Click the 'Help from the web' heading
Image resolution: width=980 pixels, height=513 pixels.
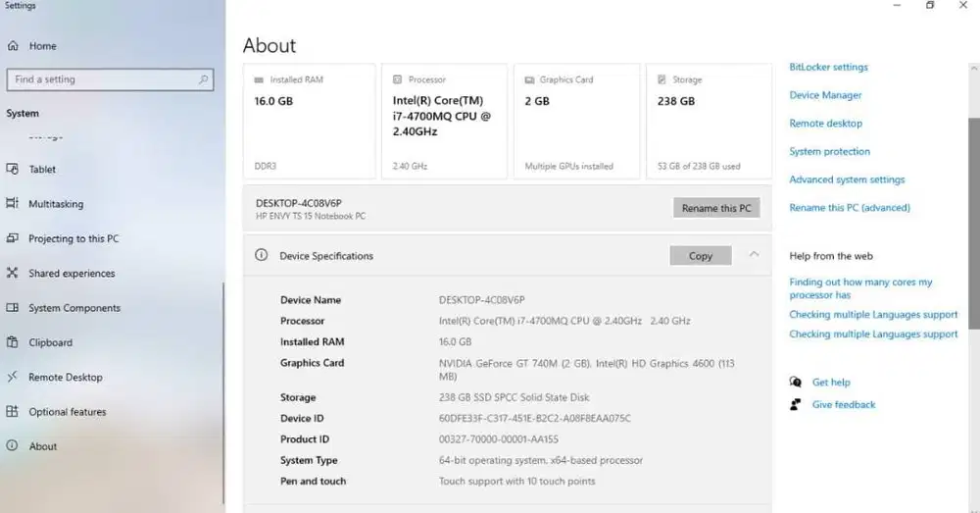pyautogui.click(x=831, y=256)
